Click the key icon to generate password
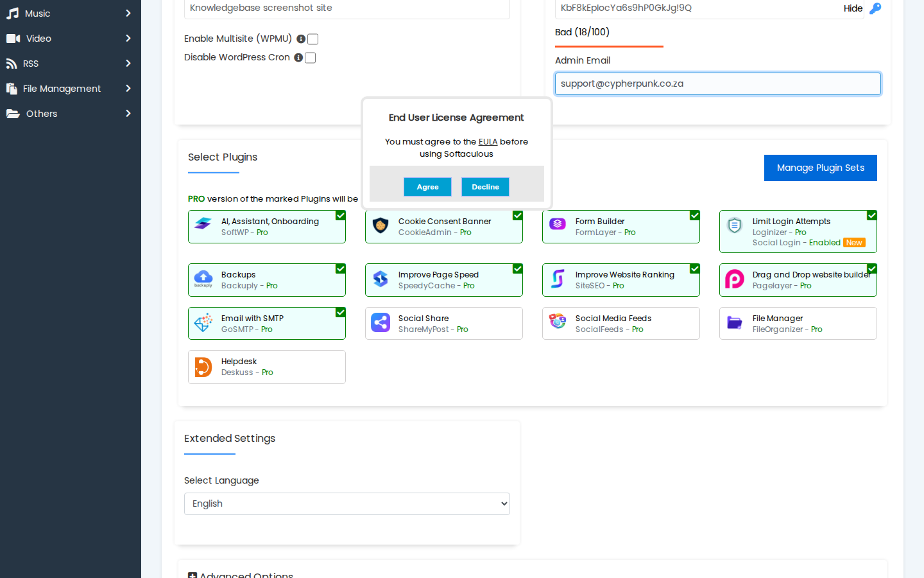Screen dimensions: 924x578 point(875,8)
